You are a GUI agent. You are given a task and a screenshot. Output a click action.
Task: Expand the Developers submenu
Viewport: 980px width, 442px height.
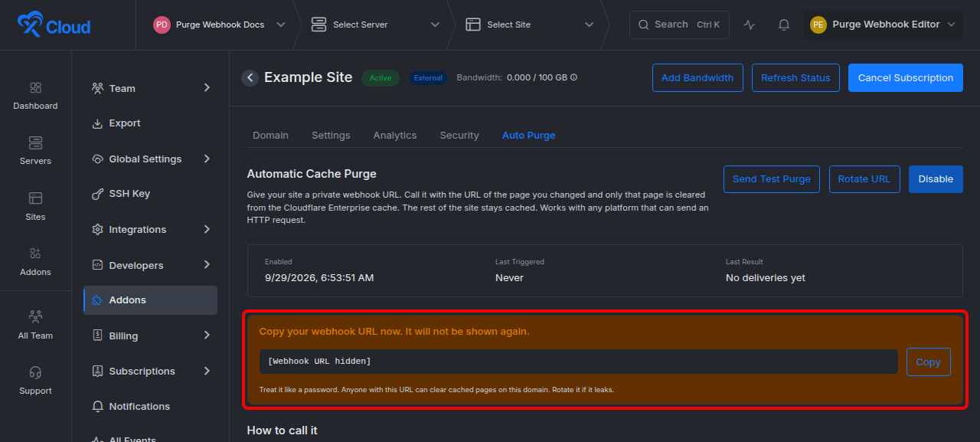pyautogui.click(x=207, y=265)
